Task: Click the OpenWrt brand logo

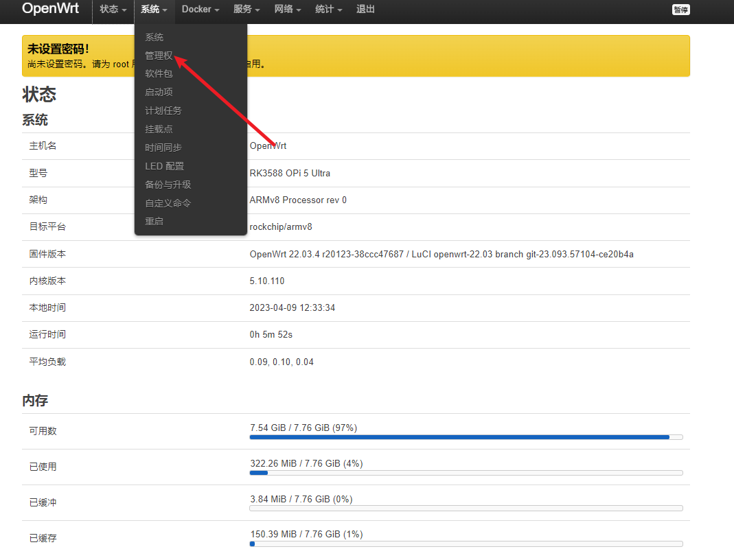Action: point(51,8)
